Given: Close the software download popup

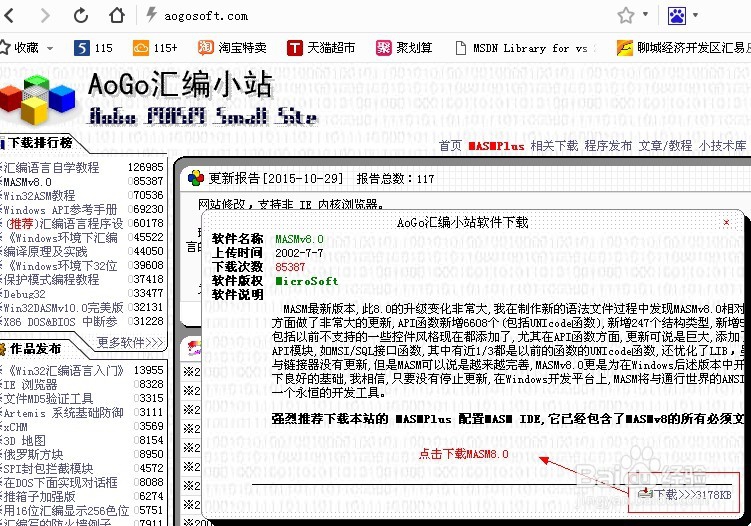Looking at the screenshot, I should (726, 222).
